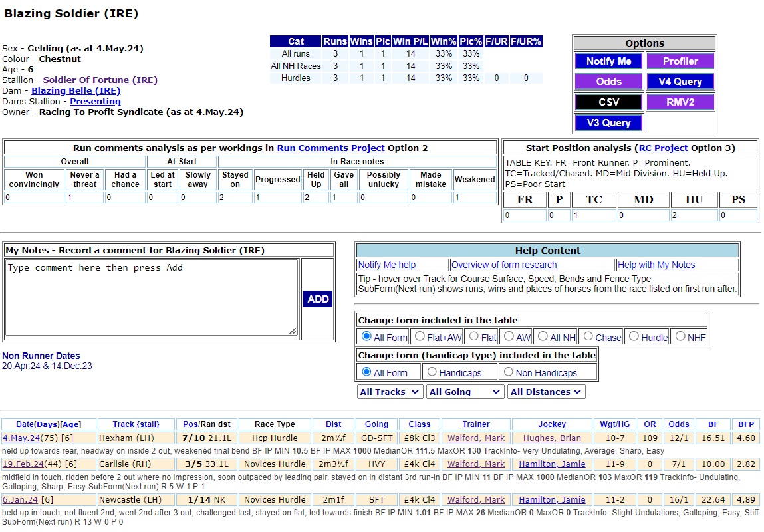
Task: Open the All Distances dropdown
Action: pyautogui.click(x=546, y=392)
